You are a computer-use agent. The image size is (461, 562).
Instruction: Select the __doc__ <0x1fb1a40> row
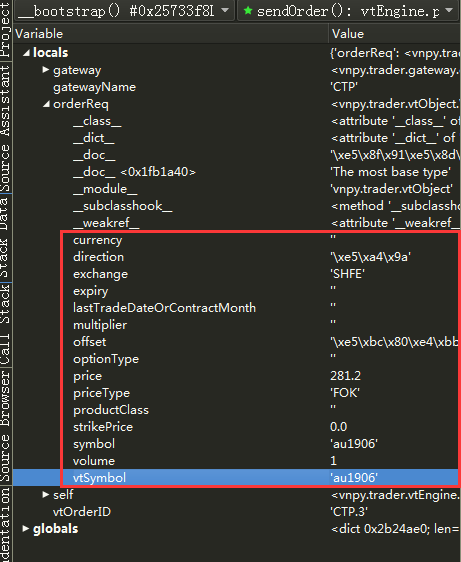[x=237, y=172]
